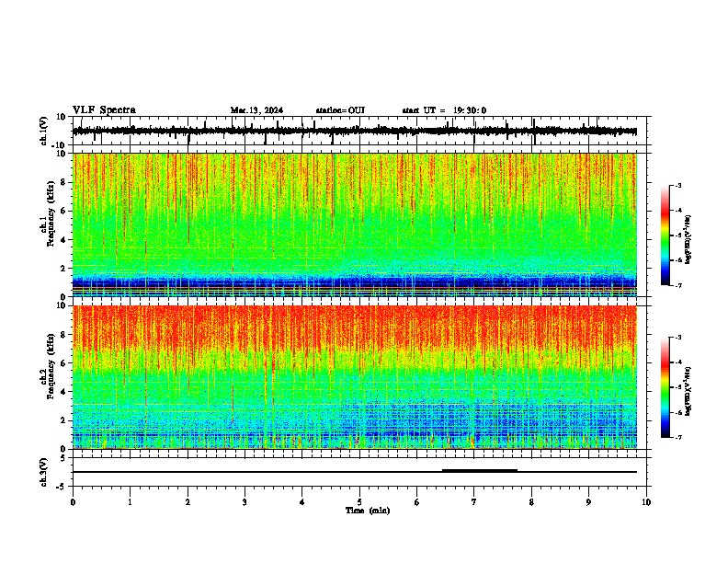
Task: Click the ch.1 voltage waveform trace
Action: (354, 132)
